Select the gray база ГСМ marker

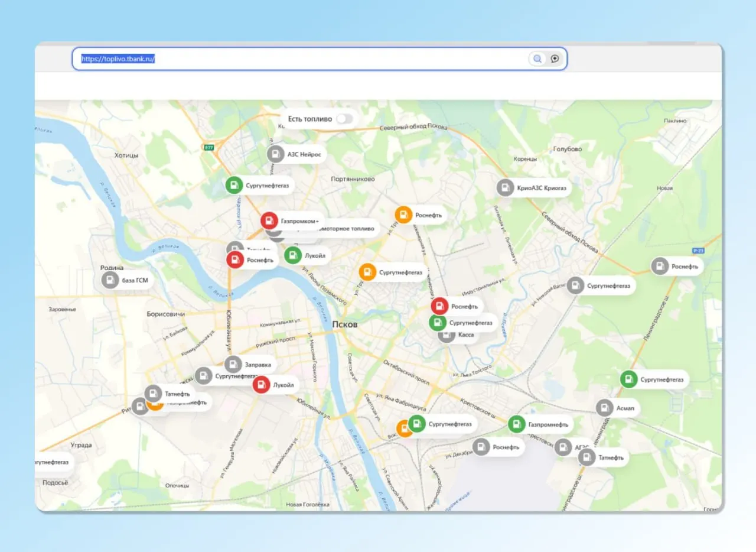click(110, 280)
